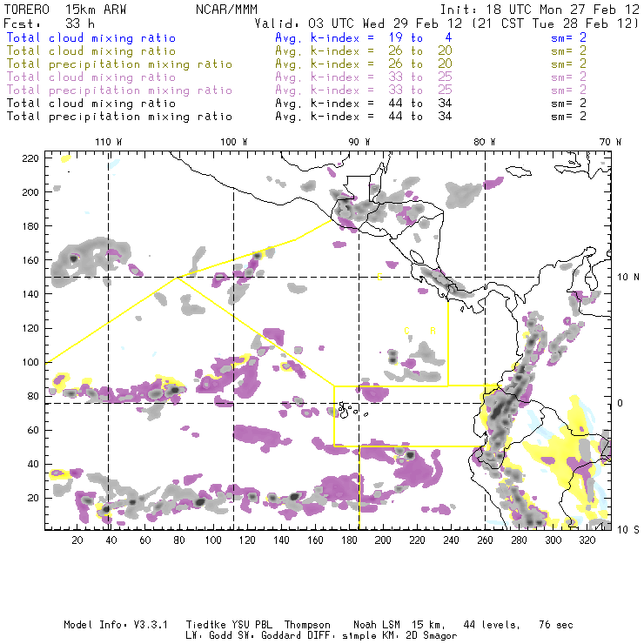Select the "Avg. k-index = 19 to 4" legend value
The image size is (644, 644).
pyautogui.click(x=364, y=37)
